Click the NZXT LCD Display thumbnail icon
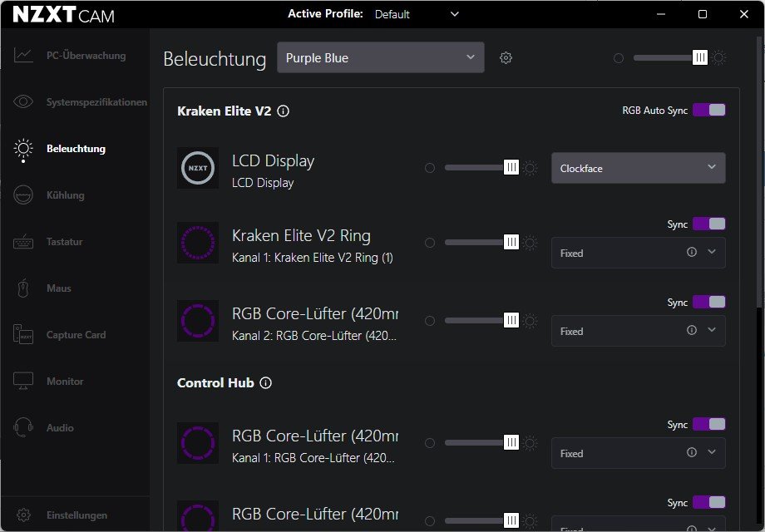The image size is (765, 532). 198,168
